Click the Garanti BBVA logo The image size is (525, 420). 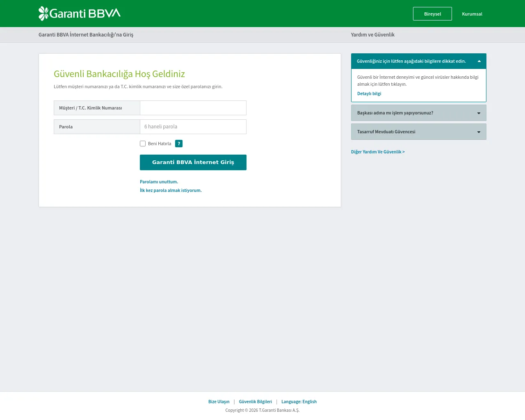coord(80,14)
